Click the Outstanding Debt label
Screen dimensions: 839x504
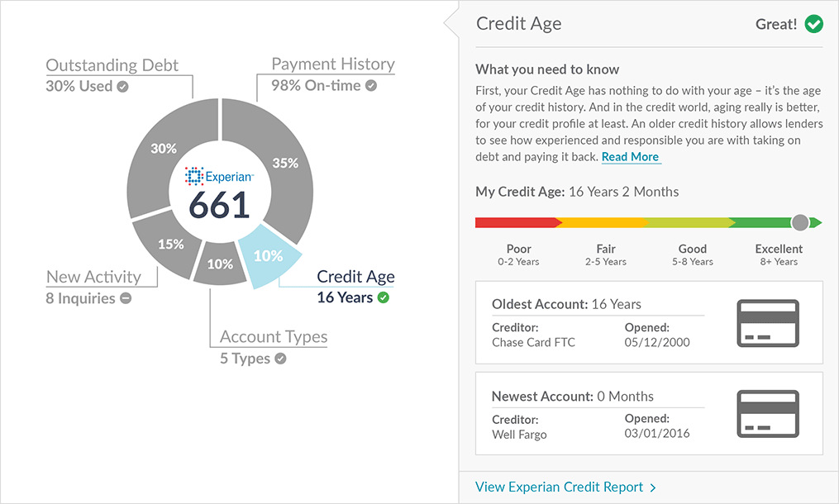tap(112, 65)
